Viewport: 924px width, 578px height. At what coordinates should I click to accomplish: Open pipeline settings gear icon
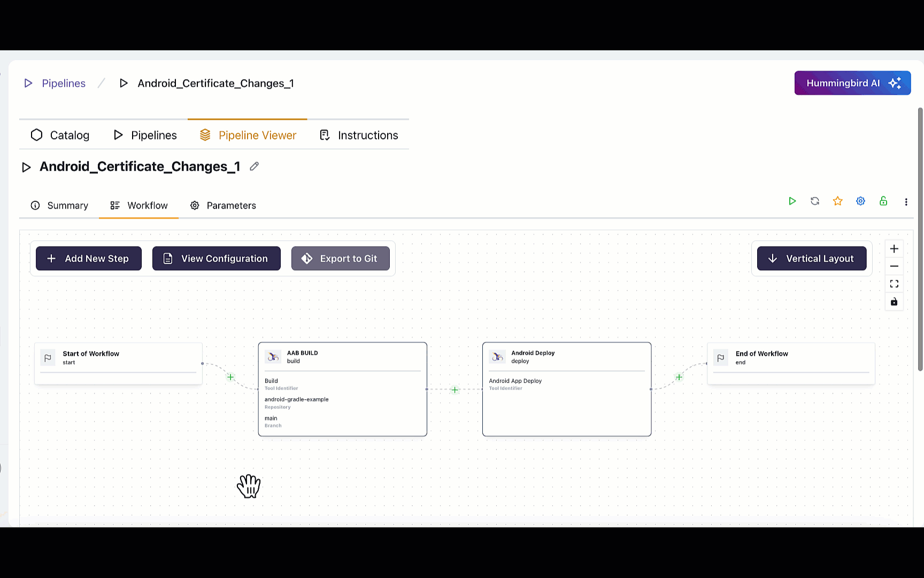860,201
